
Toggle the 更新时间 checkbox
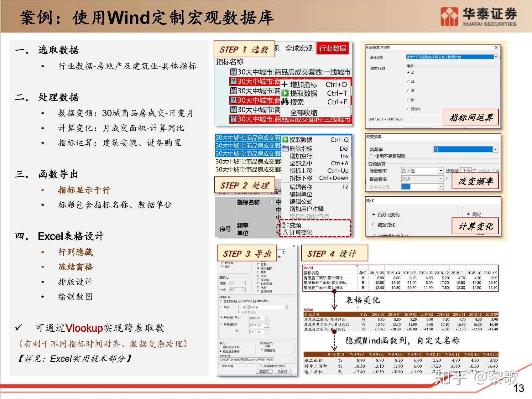[258, 291]
